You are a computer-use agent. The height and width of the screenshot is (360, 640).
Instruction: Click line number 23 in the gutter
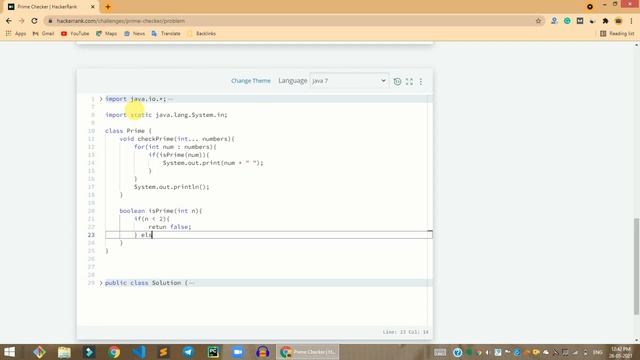pos(91,235)
